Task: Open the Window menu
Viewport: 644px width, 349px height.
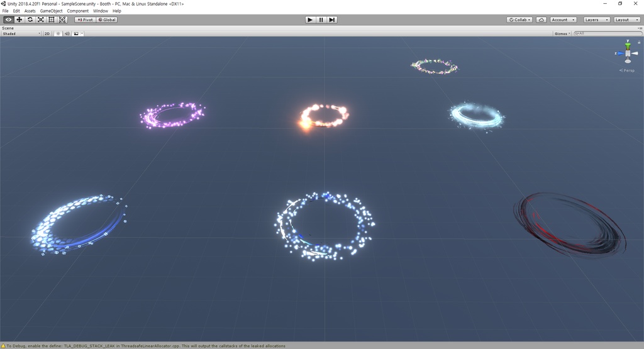Action: pyautogui.click(x=101, y=11)
